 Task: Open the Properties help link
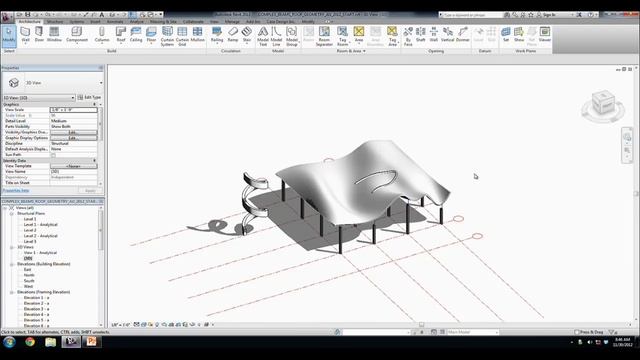tap(16, 191)
